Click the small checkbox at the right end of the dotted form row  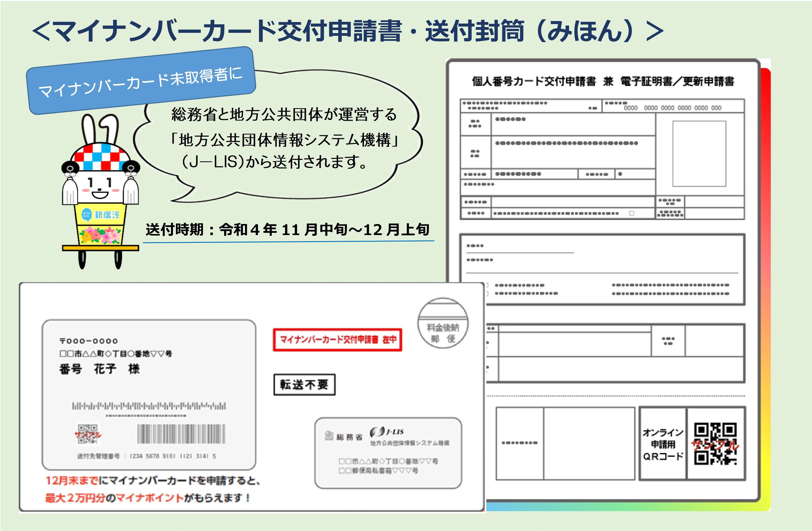(x=631, y=213)
